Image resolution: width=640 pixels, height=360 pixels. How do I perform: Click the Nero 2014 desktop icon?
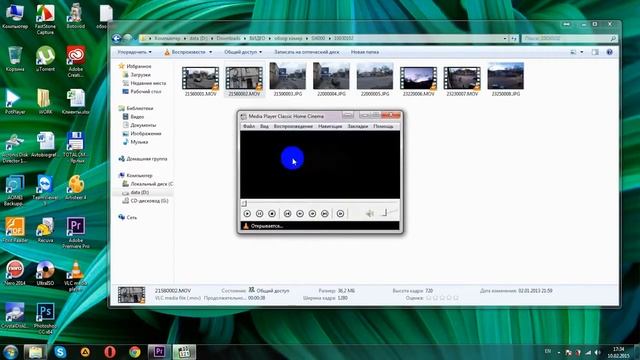click(15, 273)
